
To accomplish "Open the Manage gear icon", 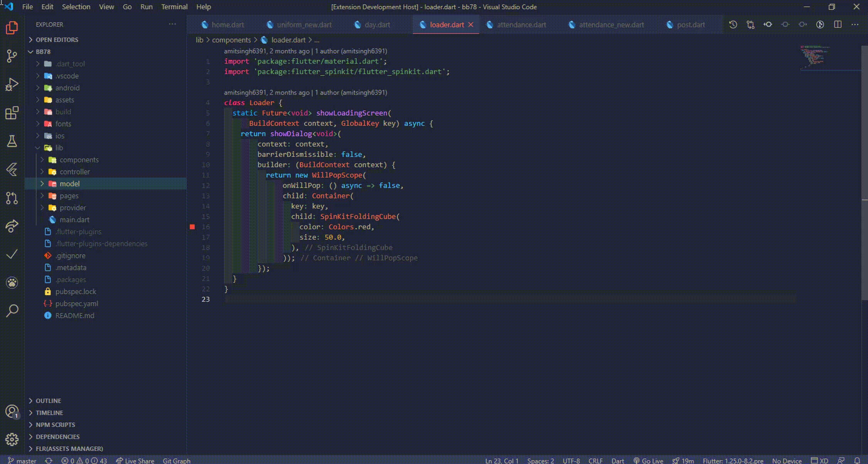I will (x=12, y=439).
